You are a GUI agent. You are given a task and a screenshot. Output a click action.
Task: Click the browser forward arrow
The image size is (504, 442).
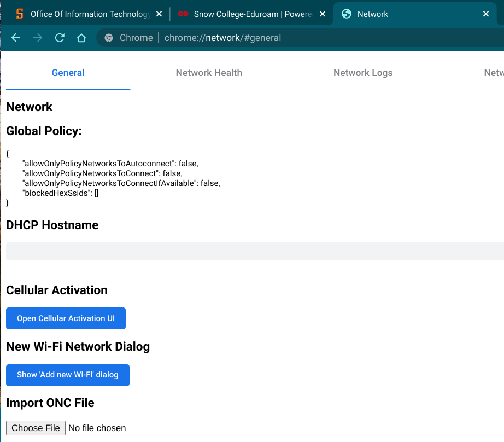(x=38, y=38)
